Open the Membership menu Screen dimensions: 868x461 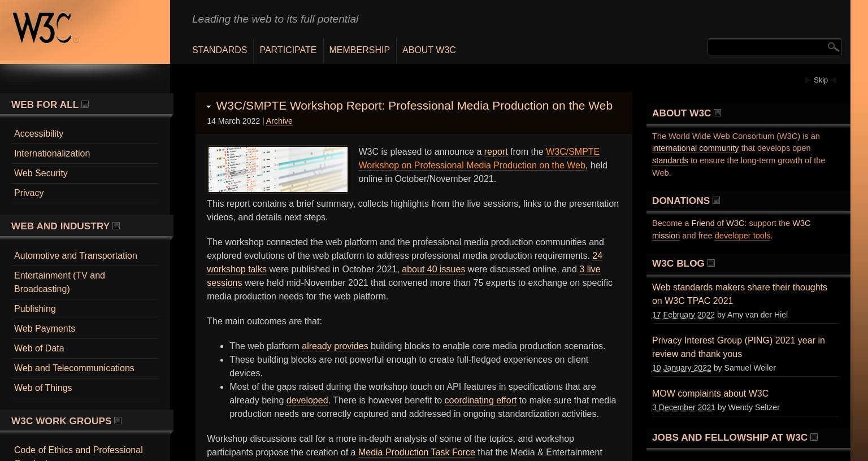click(x=359, y=50)
